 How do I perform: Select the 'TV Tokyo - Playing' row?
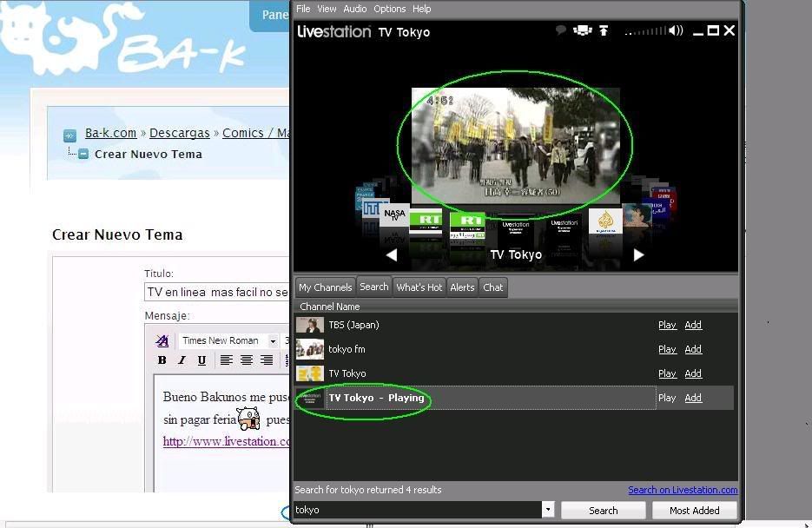tap(514, 398)
